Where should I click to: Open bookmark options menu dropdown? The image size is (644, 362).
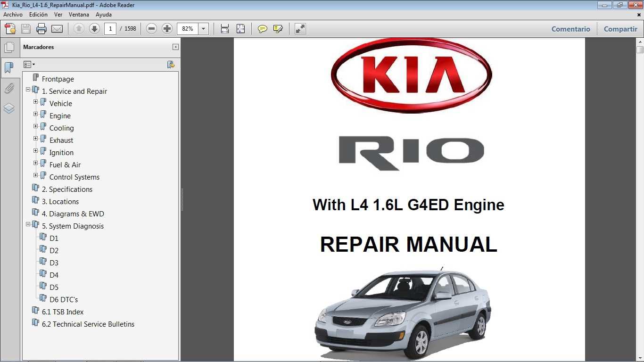point(29,65)
